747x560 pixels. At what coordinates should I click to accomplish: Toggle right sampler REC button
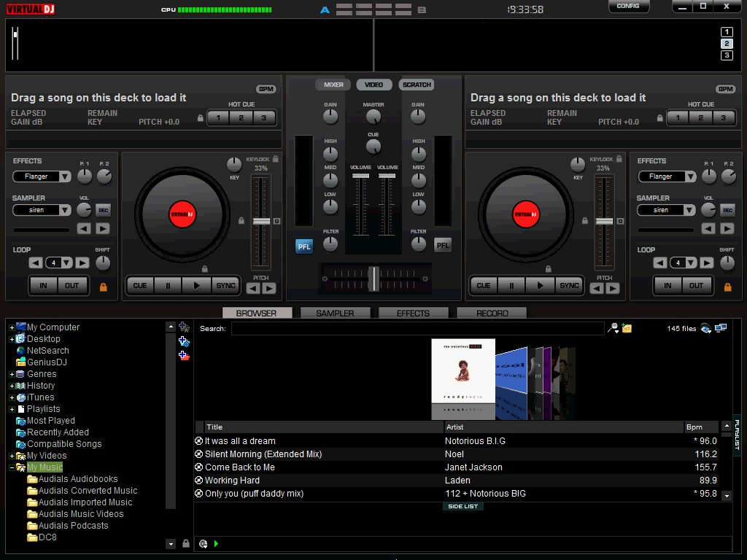pos(727,210)
